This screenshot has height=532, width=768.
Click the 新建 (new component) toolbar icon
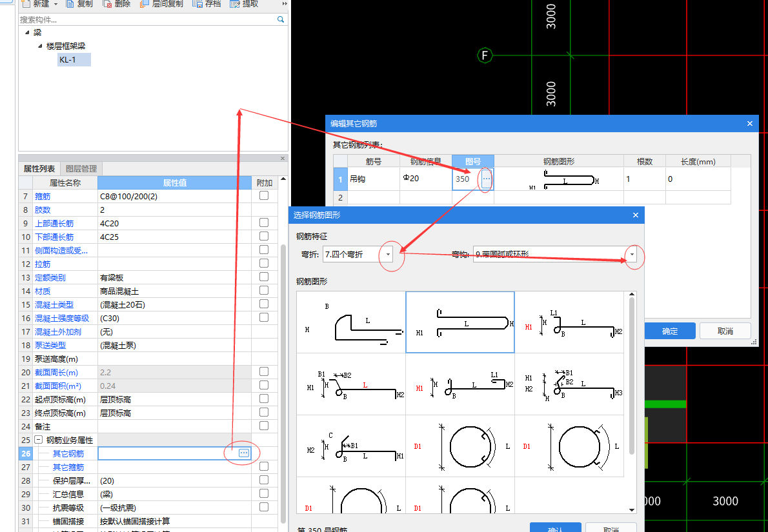26,4
